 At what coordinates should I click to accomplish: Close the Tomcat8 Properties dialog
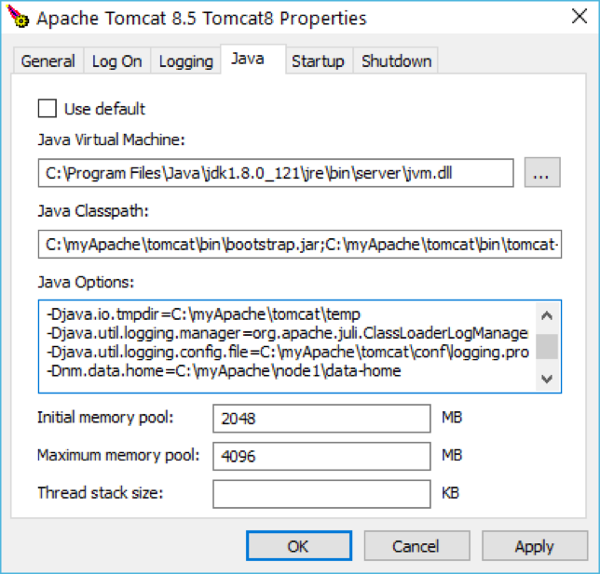578,17
